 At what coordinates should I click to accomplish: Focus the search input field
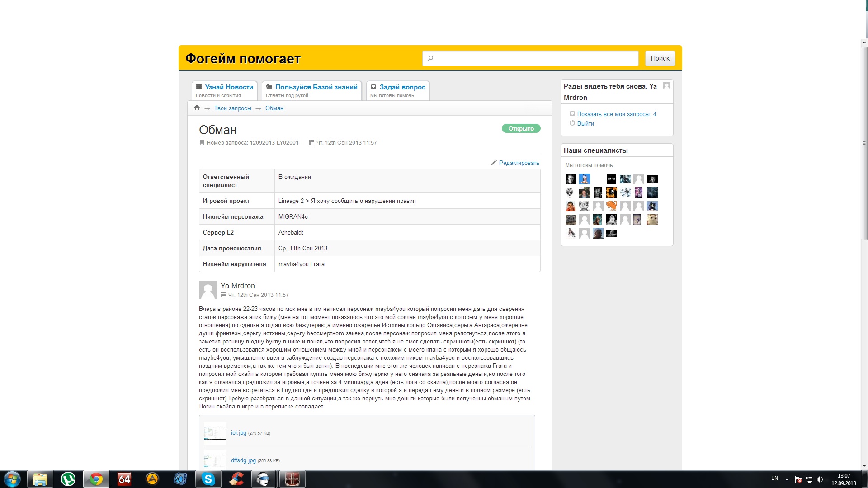click(530, 58)
